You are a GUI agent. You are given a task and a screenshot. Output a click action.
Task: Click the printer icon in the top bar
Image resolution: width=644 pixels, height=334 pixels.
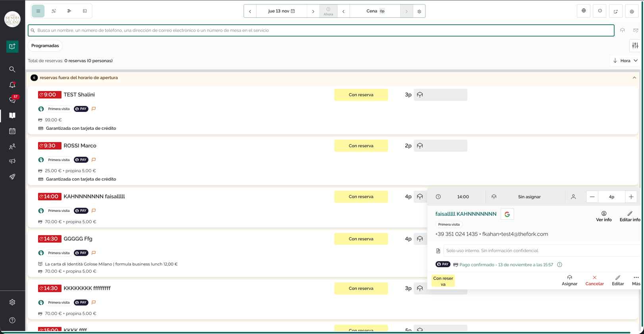(x=632, y=11)
